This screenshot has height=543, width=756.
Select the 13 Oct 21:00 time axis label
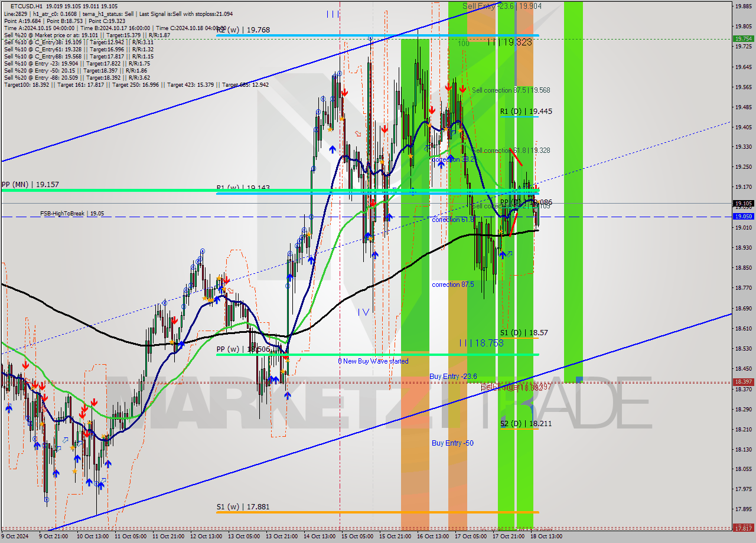(x=282, y=537)
